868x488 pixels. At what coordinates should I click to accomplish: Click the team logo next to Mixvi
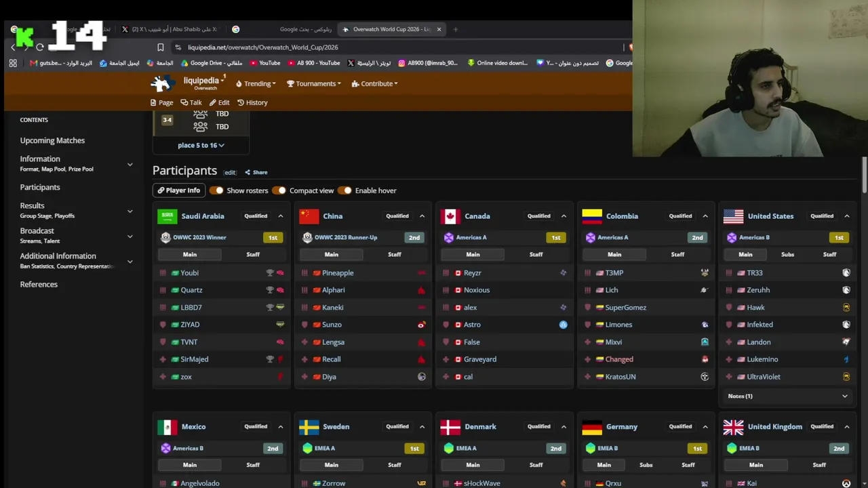[x=705, y=342]
